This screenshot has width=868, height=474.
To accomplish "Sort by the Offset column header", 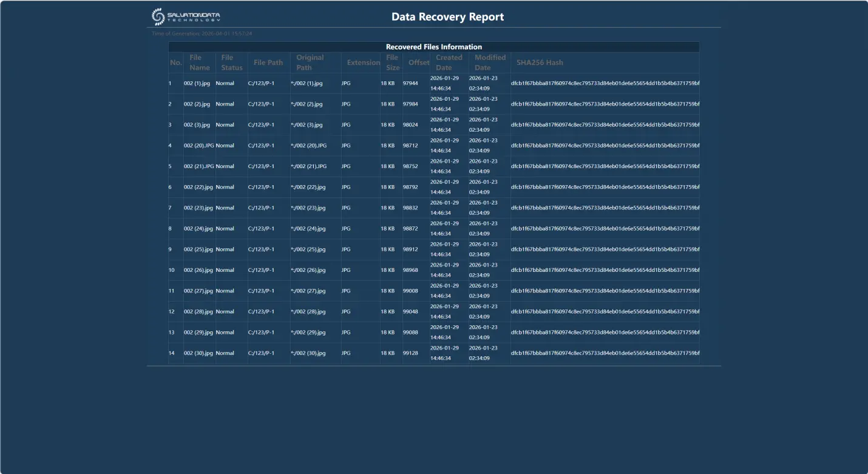I will click(x=418, y=63).
